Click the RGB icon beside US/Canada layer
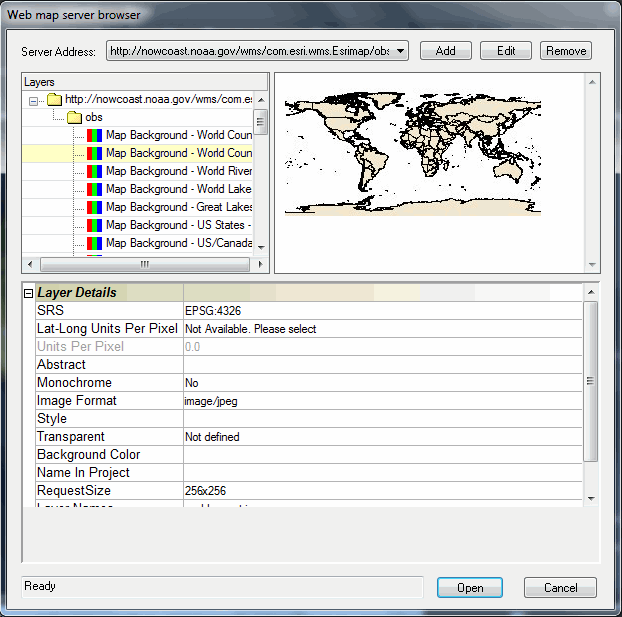This screenshot has width=622, height=617. 94,243
